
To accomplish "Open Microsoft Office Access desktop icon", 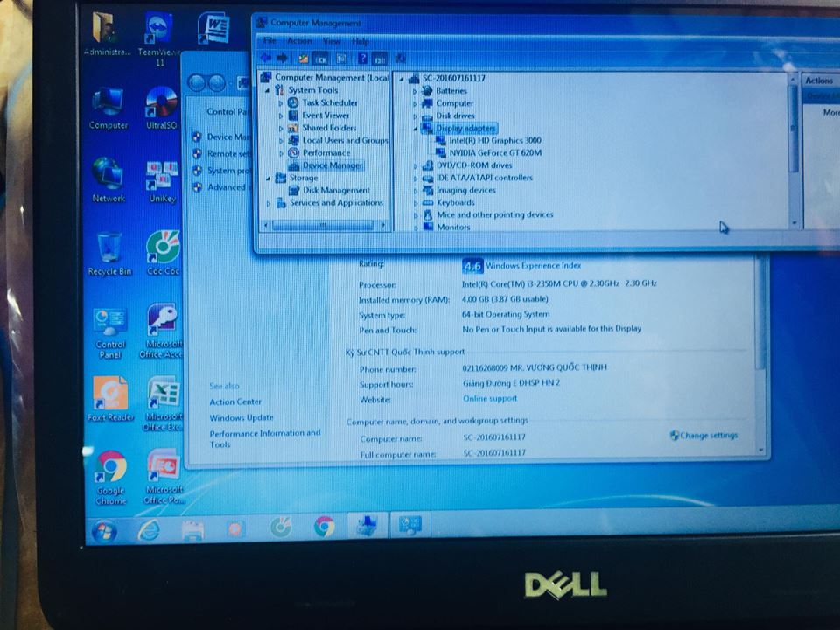I will point(162,330).
